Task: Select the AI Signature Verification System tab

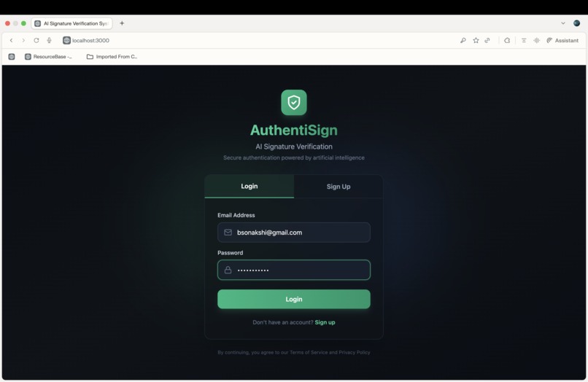Action: point(71,23)
